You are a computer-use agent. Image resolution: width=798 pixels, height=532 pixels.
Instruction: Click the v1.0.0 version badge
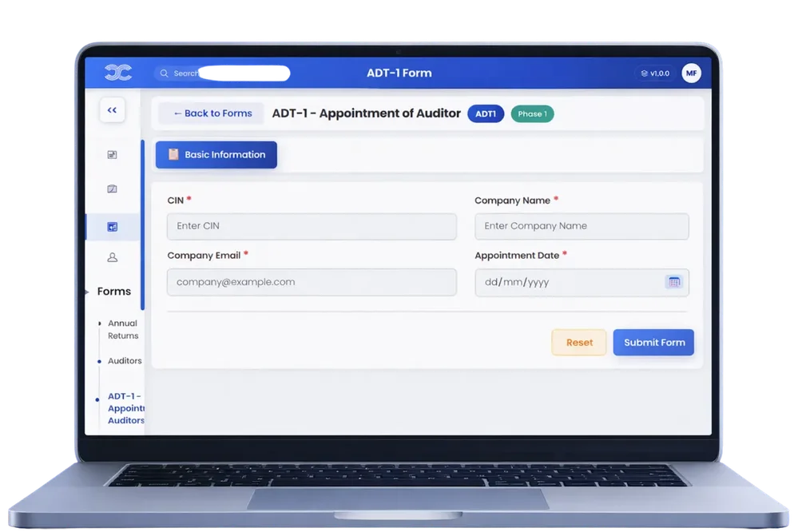pos(655,73)
